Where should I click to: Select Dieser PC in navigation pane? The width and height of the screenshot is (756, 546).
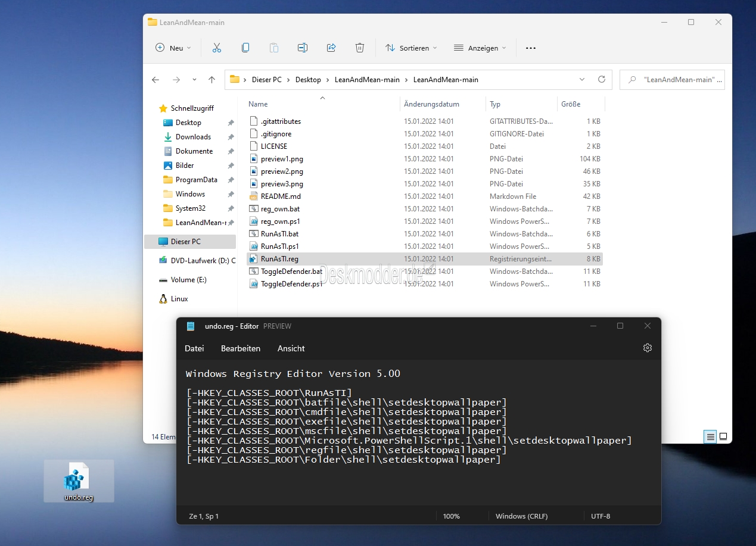[190, 242]
